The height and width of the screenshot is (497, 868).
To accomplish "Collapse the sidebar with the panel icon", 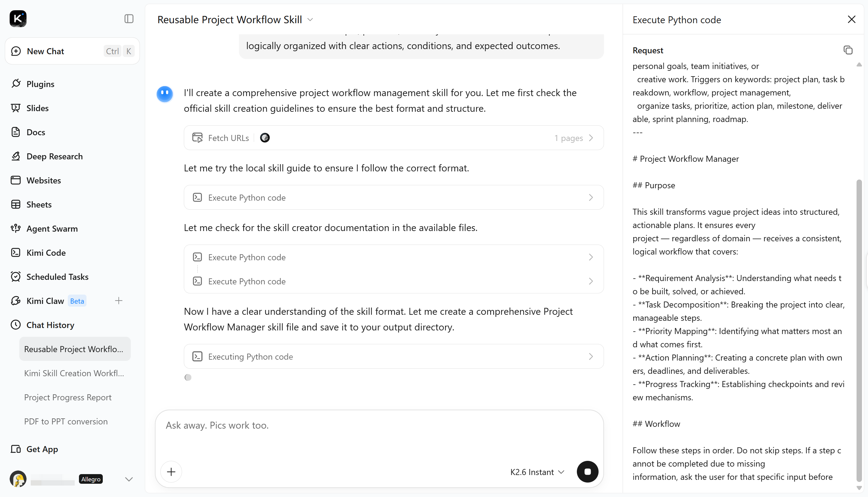I will click(x=129, y=19).
